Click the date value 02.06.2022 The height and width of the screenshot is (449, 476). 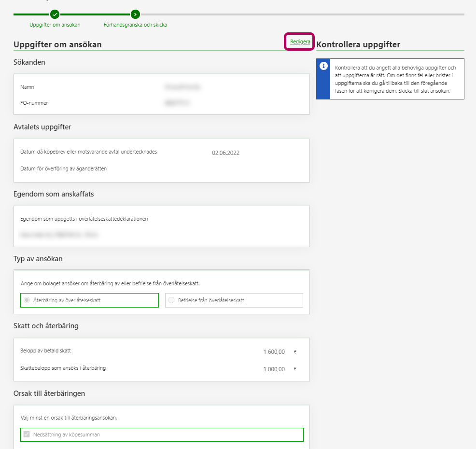pyautogui.click(x=225, y=153)
